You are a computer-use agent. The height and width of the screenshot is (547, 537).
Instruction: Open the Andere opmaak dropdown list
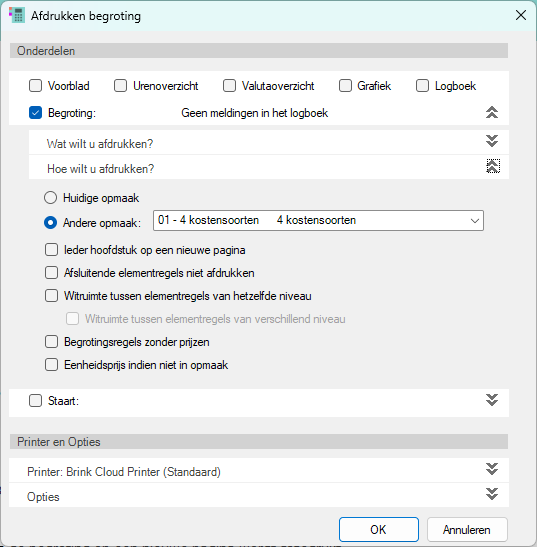point(318,220)
